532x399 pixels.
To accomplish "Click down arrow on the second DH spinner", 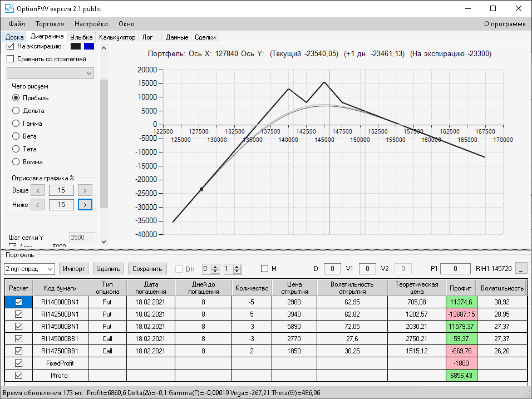I will click(237, 271).
